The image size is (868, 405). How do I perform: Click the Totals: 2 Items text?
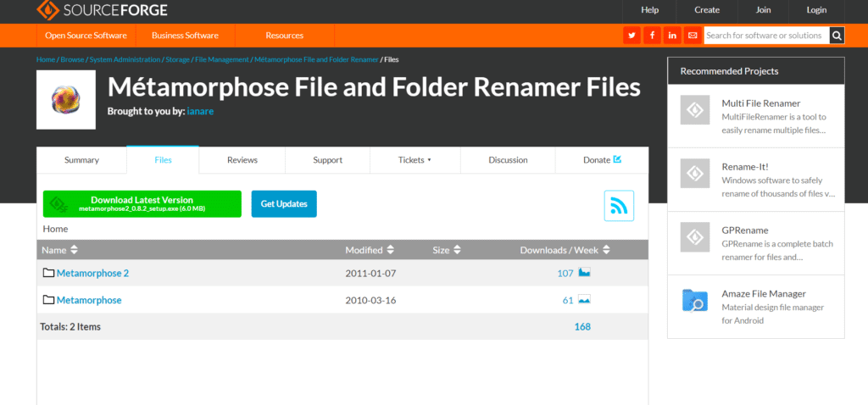click(x=70, y=326)
